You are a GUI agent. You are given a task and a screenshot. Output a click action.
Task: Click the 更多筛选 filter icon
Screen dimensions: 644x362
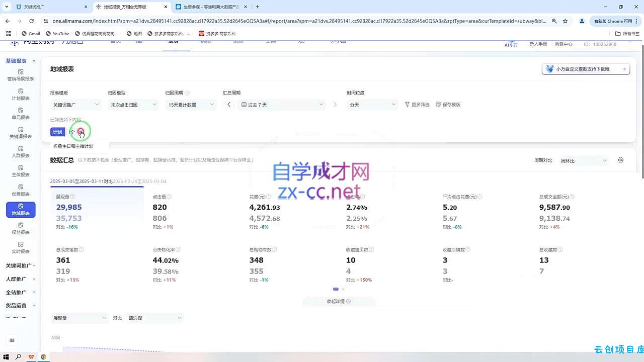[x=408, y=105]
